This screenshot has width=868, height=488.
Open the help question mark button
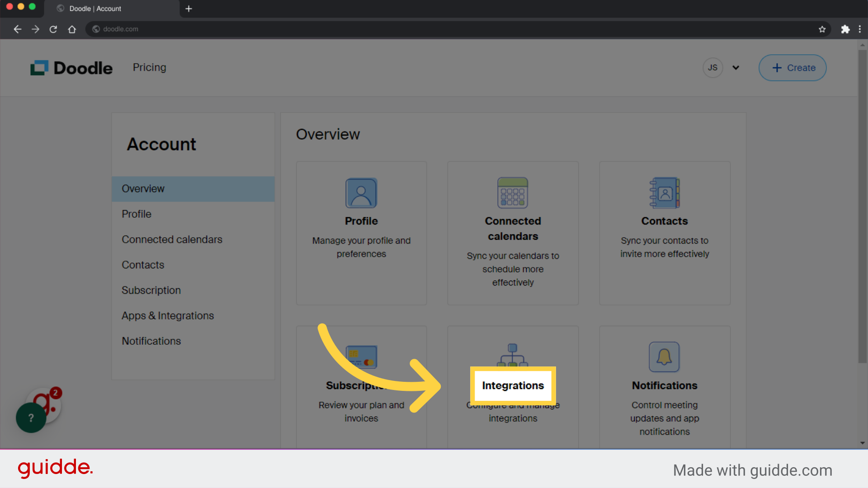[30, 418]
